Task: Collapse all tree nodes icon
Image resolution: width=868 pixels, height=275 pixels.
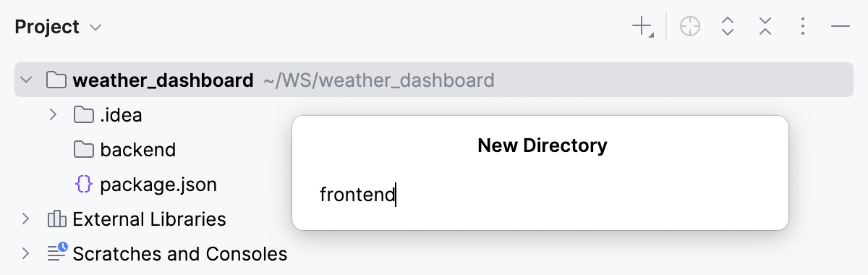Action: click(x=765, y=27)
